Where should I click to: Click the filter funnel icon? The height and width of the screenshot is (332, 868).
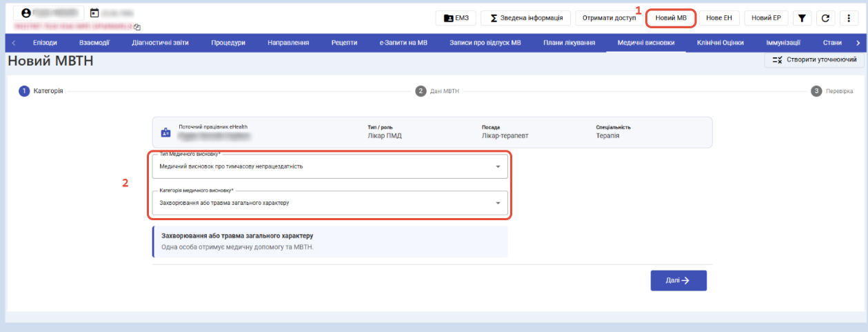(x=802, y=18)
